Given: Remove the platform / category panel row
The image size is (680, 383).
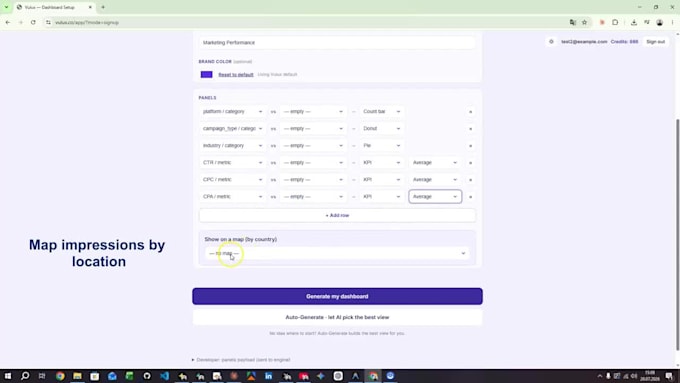Looking at the screenshot, I should pos(471,112).
